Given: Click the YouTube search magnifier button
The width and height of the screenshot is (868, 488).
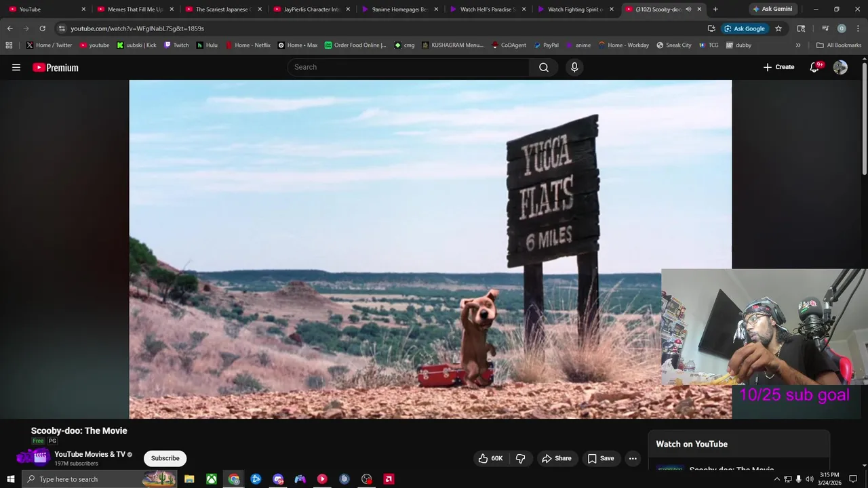Looking at the screenshot, I should pos(544,67).
